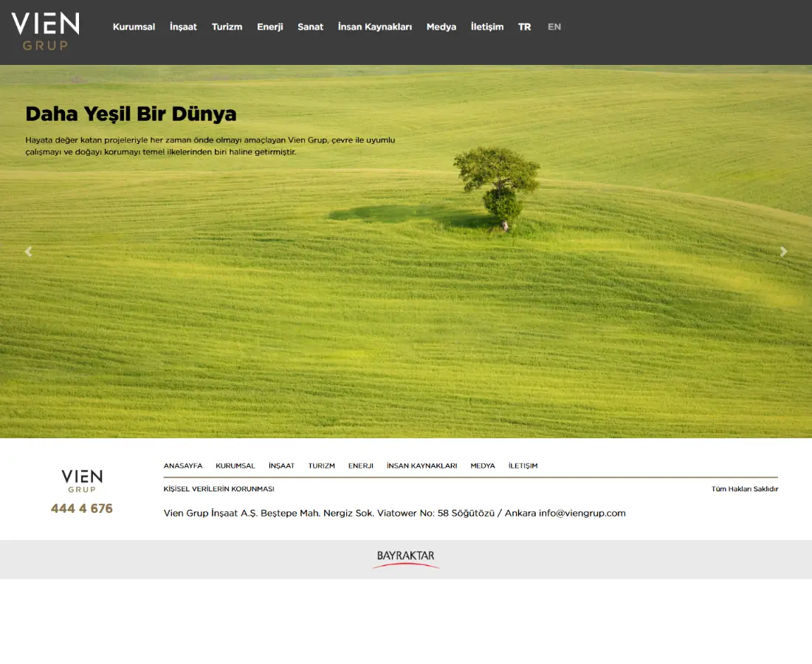Click İNŞAAT footer link
Screen dimensions: 812x664
click(x=281, y=466)
